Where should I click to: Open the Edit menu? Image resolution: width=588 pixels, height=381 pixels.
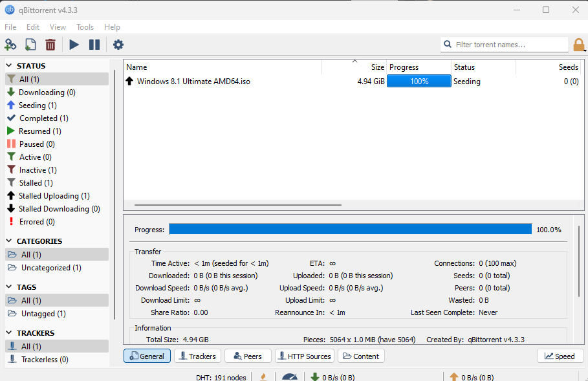(33, 27)
